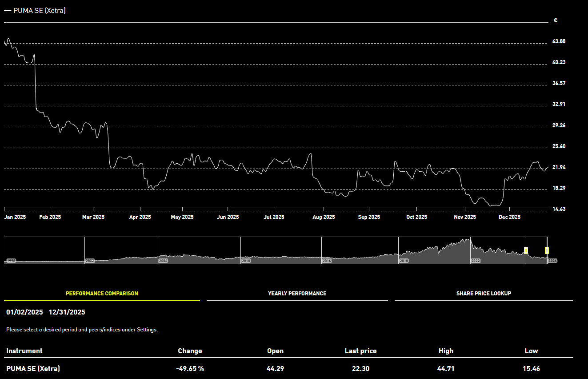Click the -49.65 % change value

[x=190, y=369]
